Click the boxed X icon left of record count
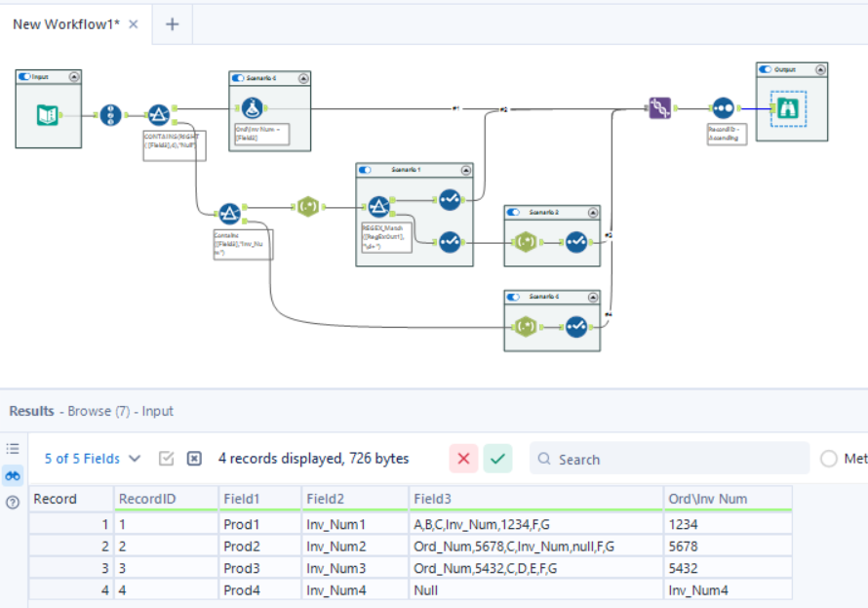Image resolution: width=868 pixels, height=608 pixels. coord(194,459)
